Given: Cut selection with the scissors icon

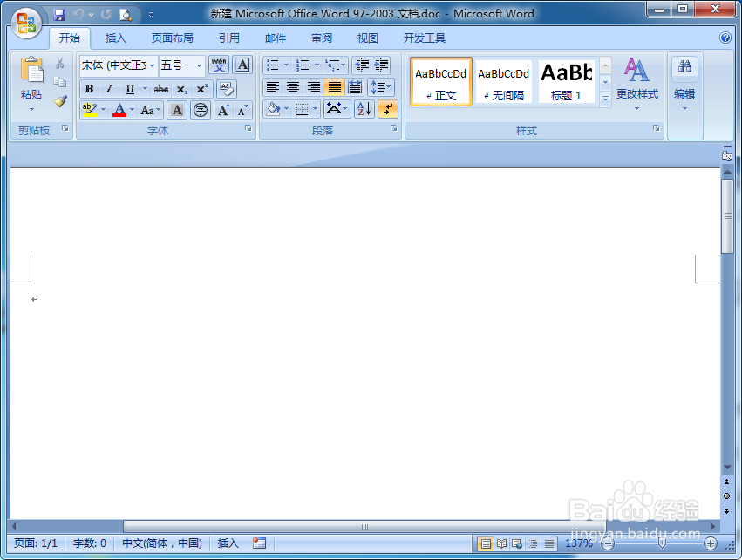Looking at the screenshot, I should tap(59, 63).
